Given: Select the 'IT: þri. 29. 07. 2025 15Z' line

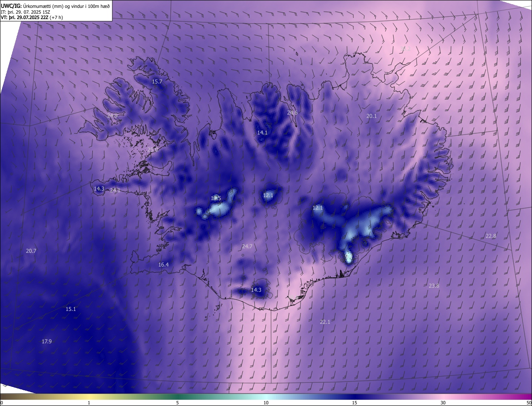Looking at the screenshot, I should tap(26, 12).
